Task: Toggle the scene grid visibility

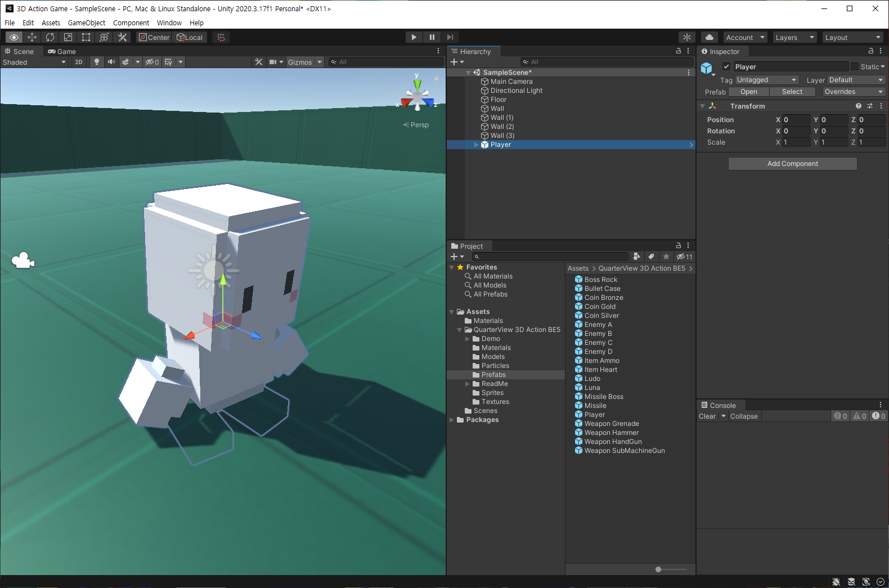Action: click(168, 62)
